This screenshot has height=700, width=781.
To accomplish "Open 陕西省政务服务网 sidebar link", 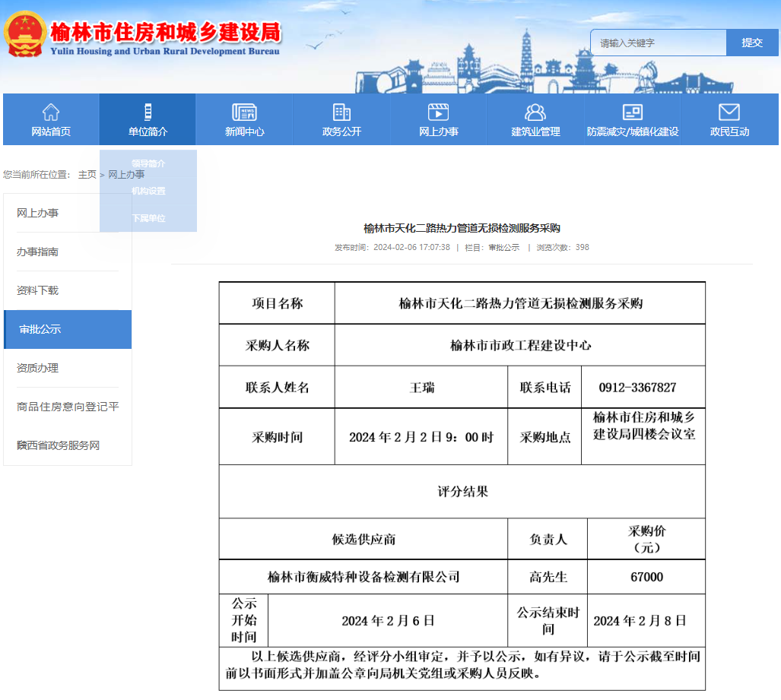I will tap(58, 445).
